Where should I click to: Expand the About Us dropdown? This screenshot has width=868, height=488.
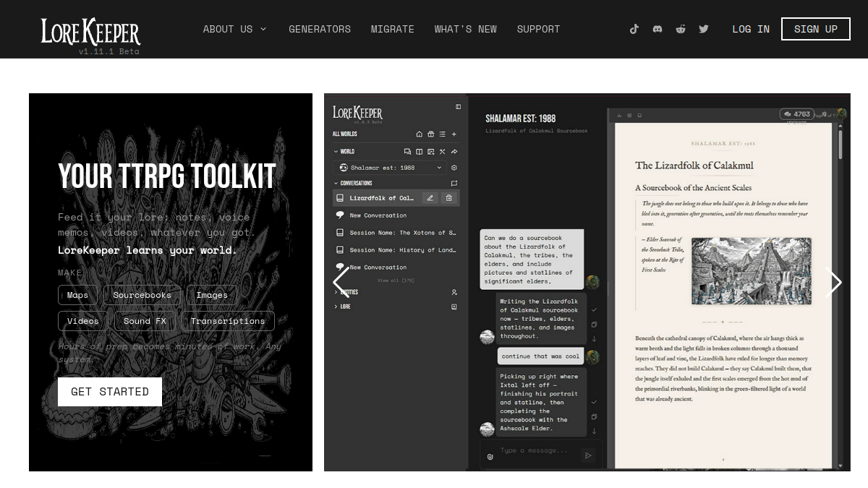[x=234, y=29]
